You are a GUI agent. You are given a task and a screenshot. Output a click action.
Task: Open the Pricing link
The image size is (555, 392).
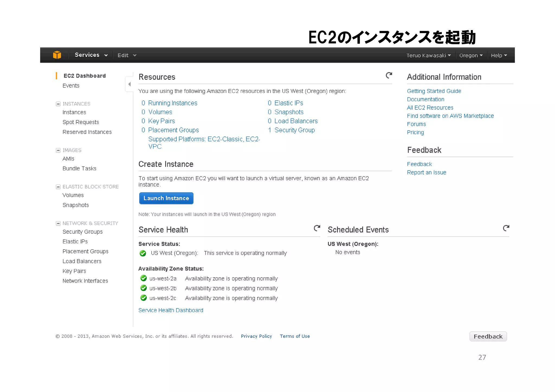pyautogui.click(x=415, y=132)
